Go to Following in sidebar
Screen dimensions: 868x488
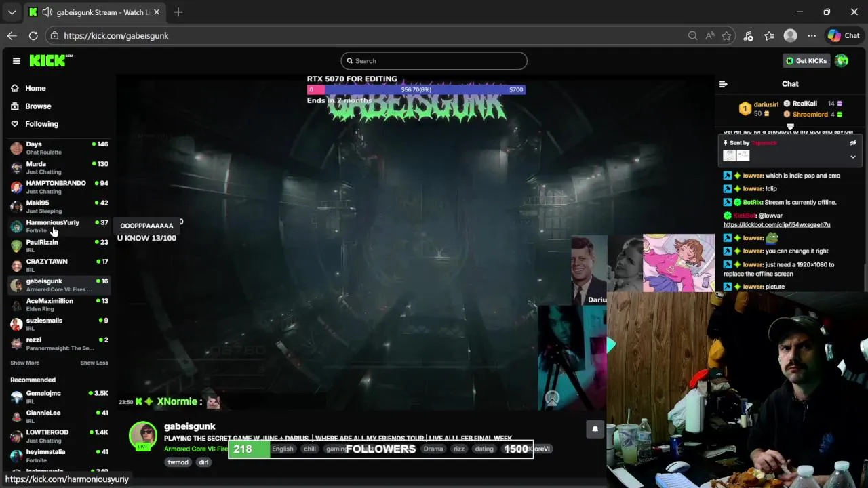[42, 124]
